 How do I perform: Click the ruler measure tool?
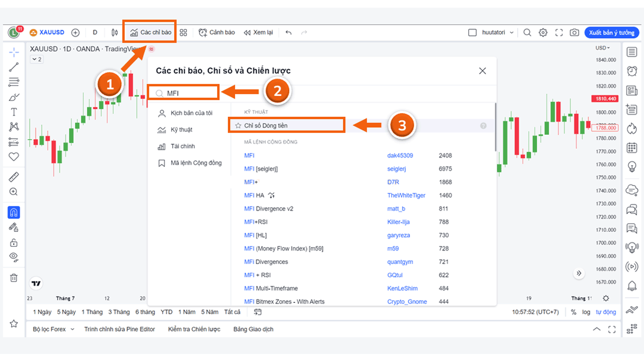coord(14,177)
